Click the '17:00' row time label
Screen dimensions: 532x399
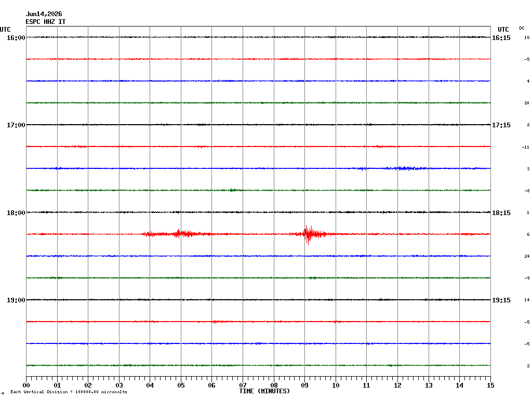tap(16, 125)
